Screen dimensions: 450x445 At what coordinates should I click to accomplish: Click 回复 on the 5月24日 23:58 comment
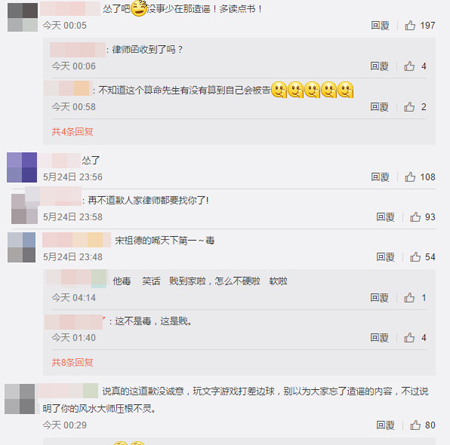[x=385, y=217]
